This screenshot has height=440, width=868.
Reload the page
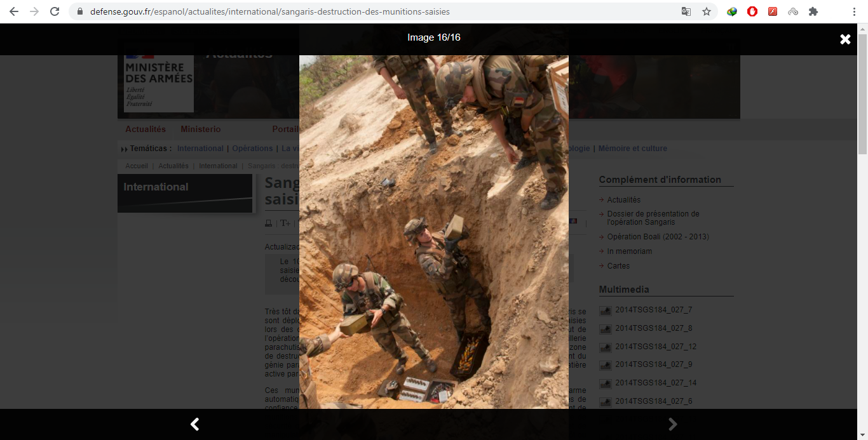(55, 11)
